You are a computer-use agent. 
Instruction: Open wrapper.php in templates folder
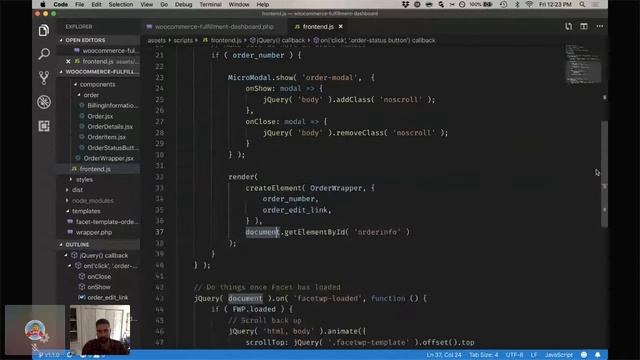click(x=93, y=232)
